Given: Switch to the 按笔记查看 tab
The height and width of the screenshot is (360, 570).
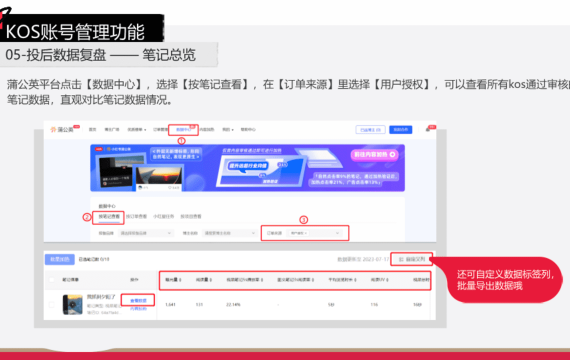Looking at the screenshot, I should 109,216.
